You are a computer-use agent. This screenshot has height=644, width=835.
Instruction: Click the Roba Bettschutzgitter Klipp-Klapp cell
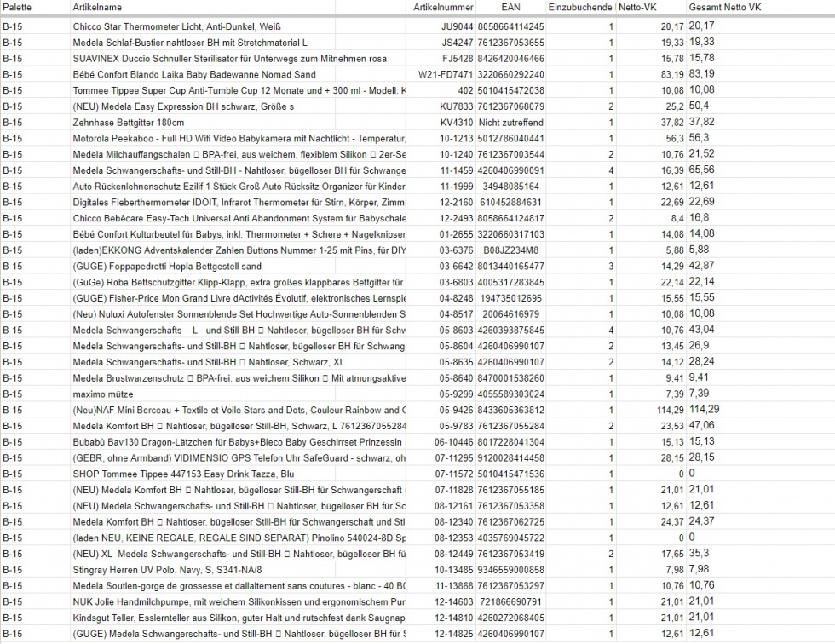pos(239,282)
